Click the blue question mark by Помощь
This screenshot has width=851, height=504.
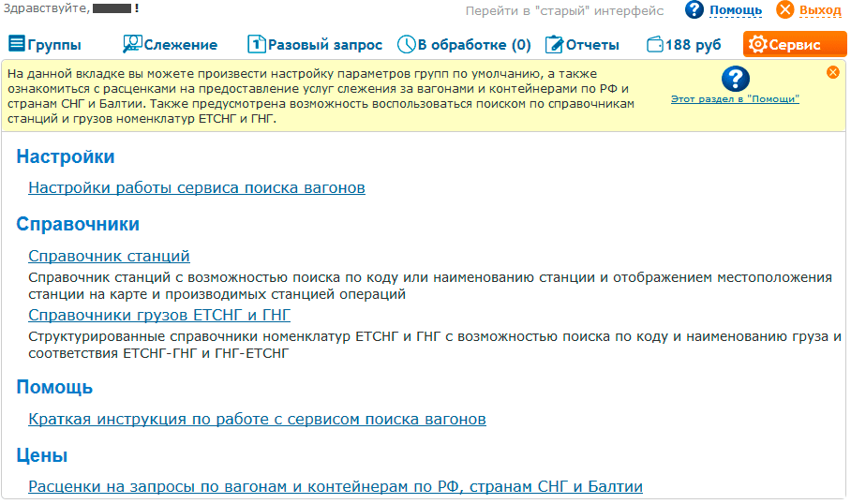pos(694,10)
